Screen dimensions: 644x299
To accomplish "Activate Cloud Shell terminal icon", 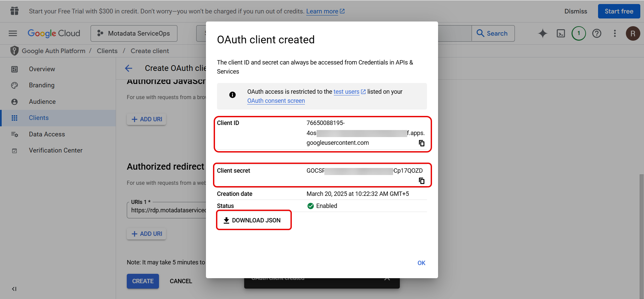I will (561, 33).
